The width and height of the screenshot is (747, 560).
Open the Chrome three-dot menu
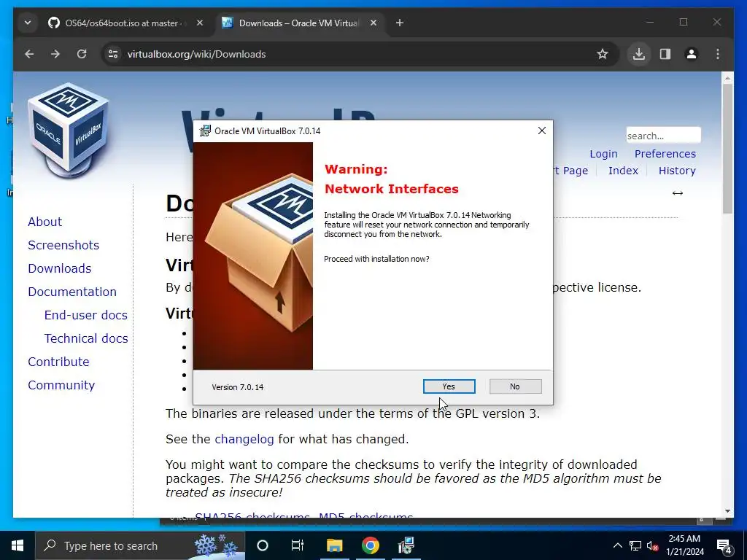(x=718, y=54)
